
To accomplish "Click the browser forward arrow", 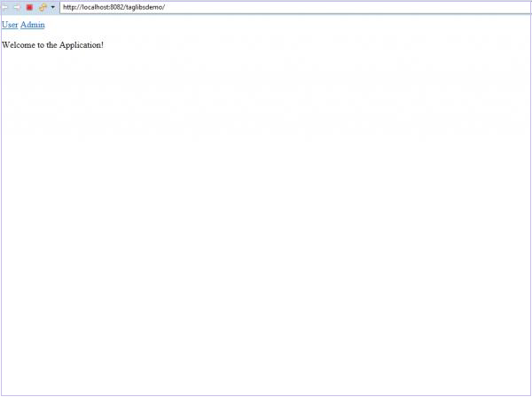I will [16, 7].
